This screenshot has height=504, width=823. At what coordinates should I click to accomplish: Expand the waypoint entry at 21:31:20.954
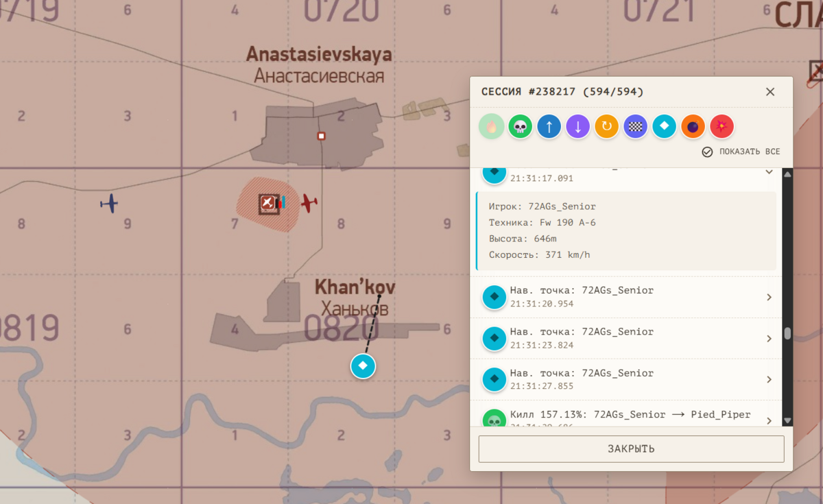[x=626, y=297]
